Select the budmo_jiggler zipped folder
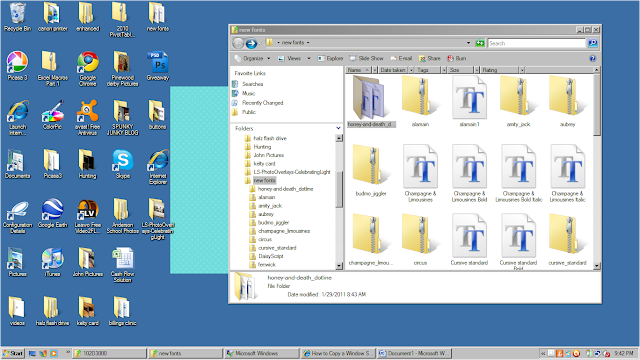640x360 pixels. click(x=371, y=171)
